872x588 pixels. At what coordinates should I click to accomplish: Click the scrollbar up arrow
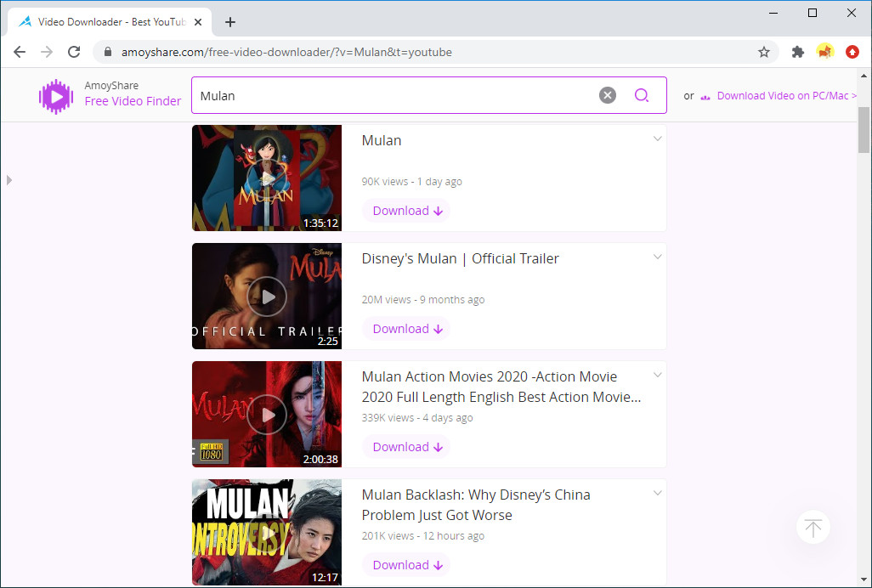[x=864, y=76]
